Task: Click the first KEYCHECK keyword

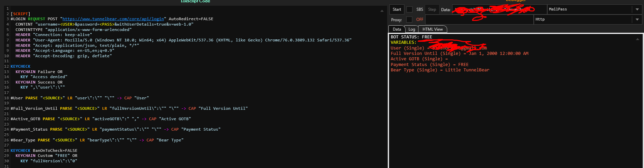Action: (x=21, y=66)
